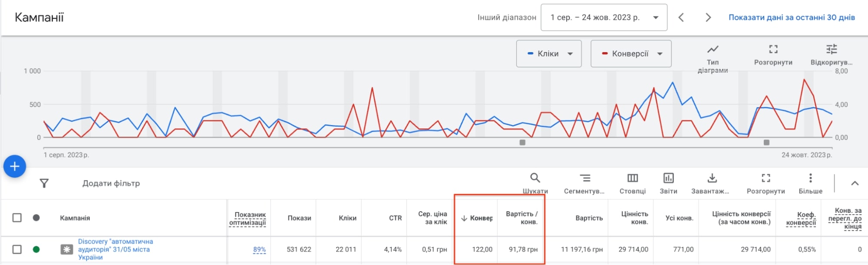Open the Звіти reports icon
868x265 pixels.
[668, 178]
